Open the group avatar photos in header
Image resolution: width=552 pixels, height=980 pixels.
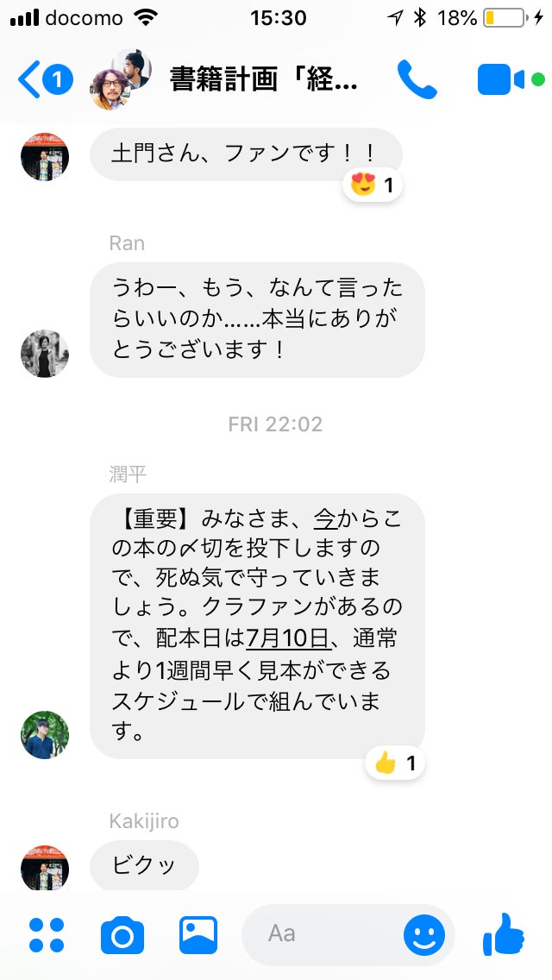[121, 80]
